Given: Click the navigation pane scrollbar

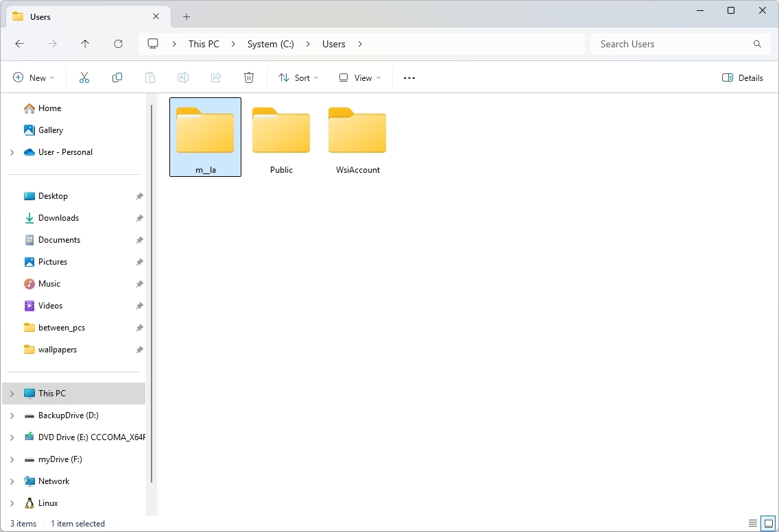Looking at the screenshot, I should [151, 293].
